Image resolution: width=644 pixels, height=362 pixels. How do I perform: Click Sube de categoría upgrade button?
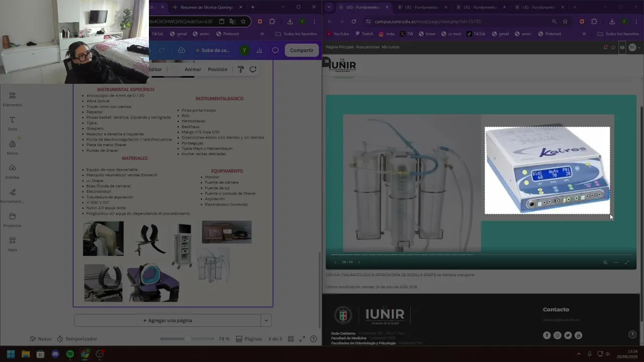click(x=212, y=50)
